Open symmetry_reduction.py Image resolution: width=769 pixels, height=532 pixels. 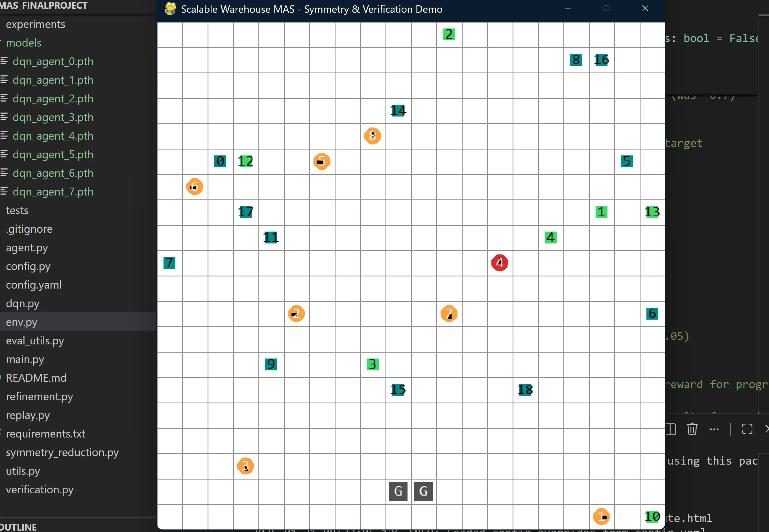tap(62, 452)
